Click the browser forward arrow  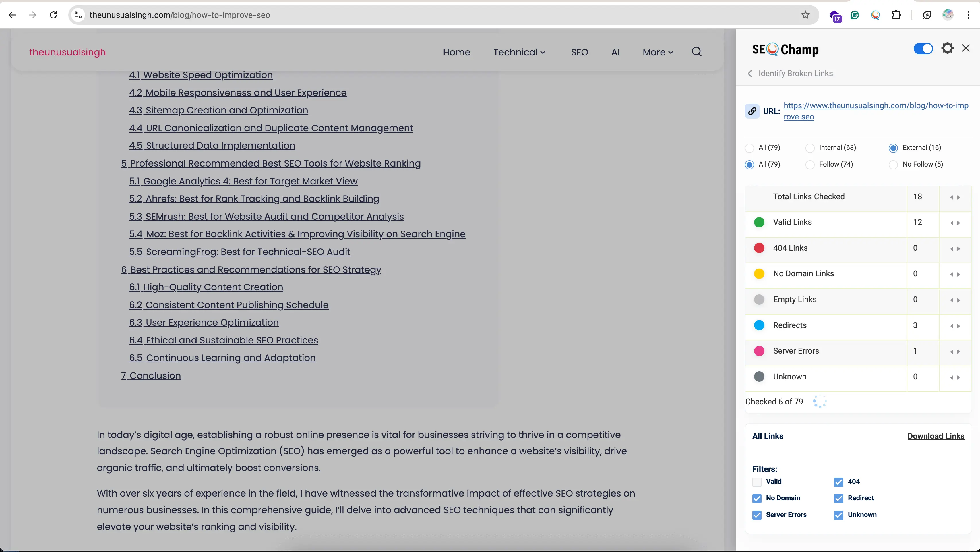click(x=33, y=15)
